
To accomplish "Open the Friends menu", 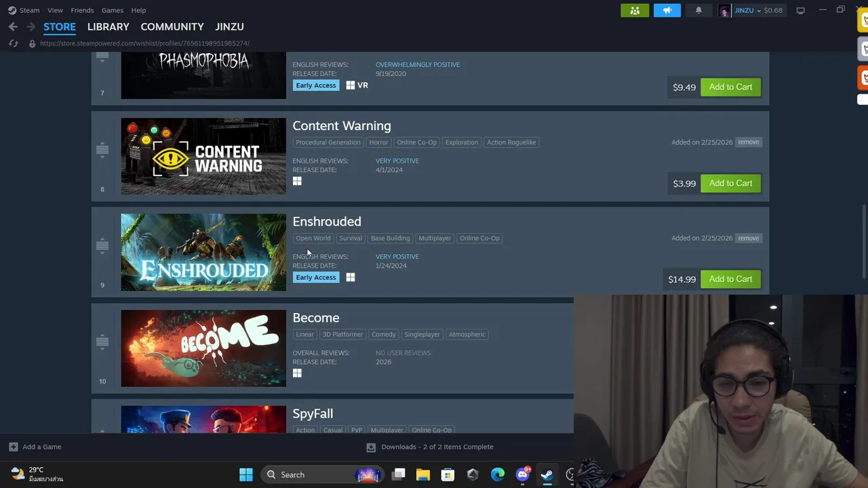I will (x=82, y=10).
